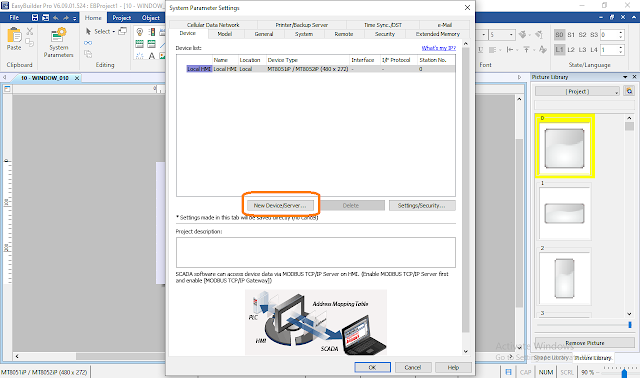Customize quick access toolbar dropdown
This screenshot has height=378, width=640.
pyautogui.click(x=75, y=18)
